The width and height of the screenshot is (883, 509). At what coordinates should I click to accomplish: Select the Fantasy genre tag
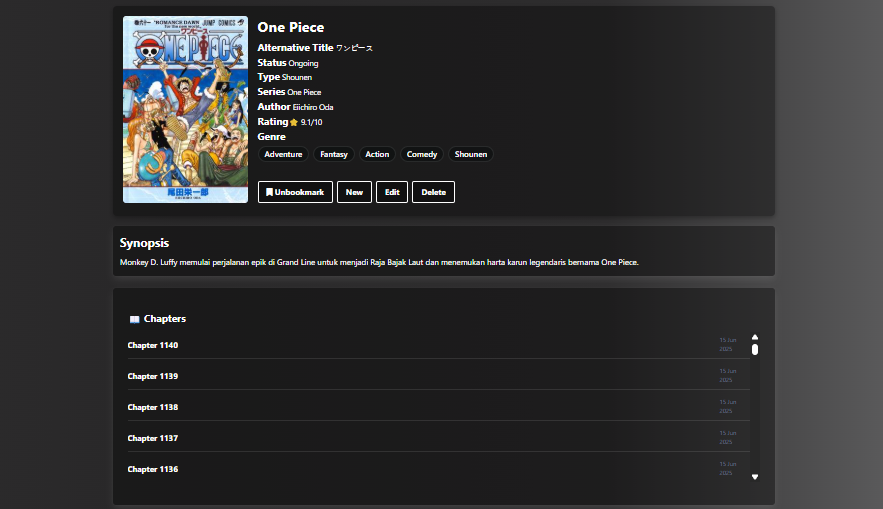coord(334,154)
